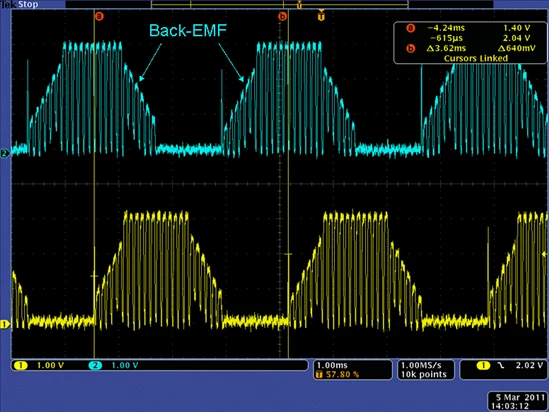This screenshot has width=549, height=412.
Task: Click the cursor b icon in readout box
Action: [410, 48]
